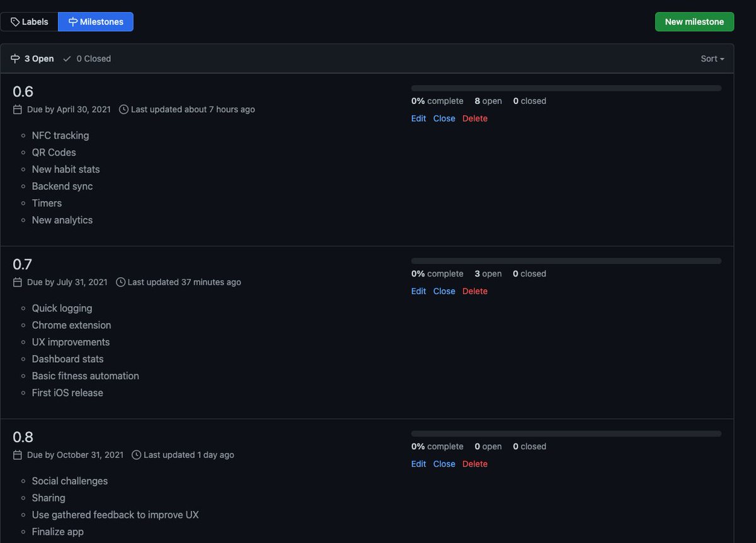The image size is (756, 543).
Task: Select the 'Dashboard stats' list item
Action: click(x=68, y=360)
